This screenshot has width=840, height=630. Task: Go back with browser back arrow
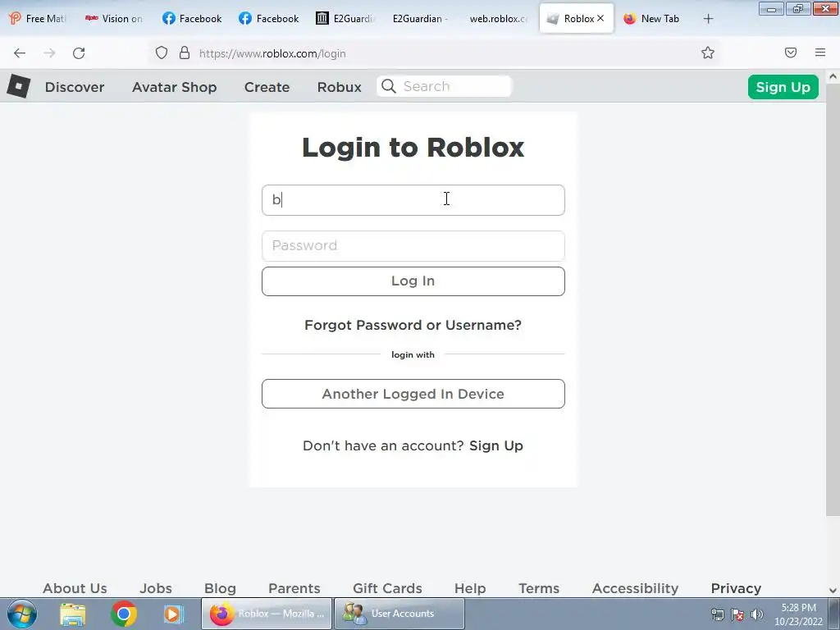click(20, 53)
